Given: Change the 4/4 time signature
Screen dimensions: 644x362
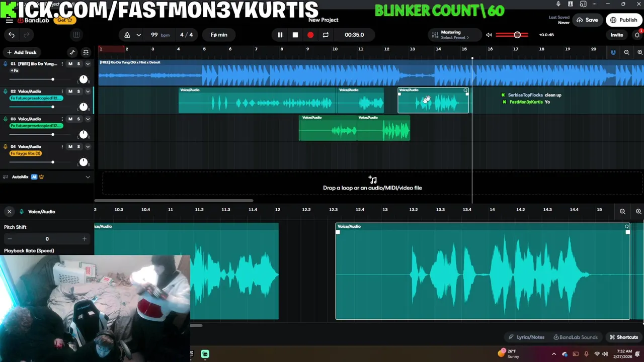Looking at the screenshot, I should 187,35.
